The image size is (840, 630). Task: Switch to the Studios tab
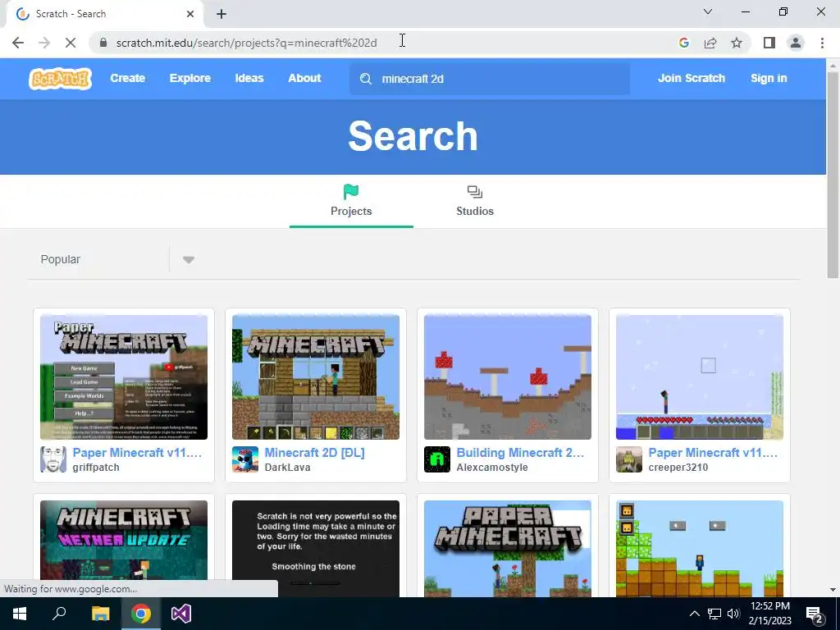click(475, 202)
